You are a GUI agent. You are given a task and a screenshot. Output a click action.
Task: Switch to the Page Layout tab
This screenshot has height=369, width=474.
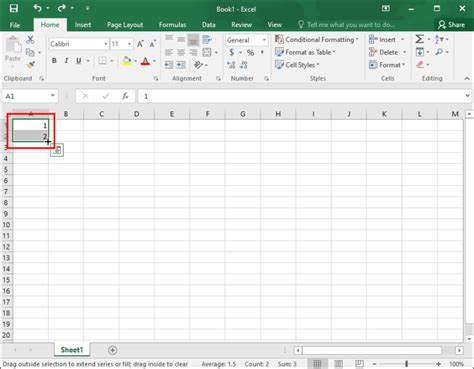[x=125, y=25]
